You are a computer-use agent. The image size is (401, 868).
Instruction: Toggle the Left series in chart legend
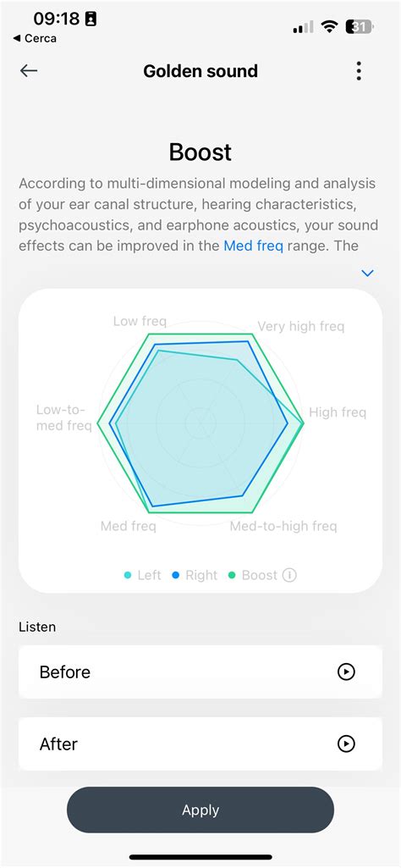[x=143, y=575]
